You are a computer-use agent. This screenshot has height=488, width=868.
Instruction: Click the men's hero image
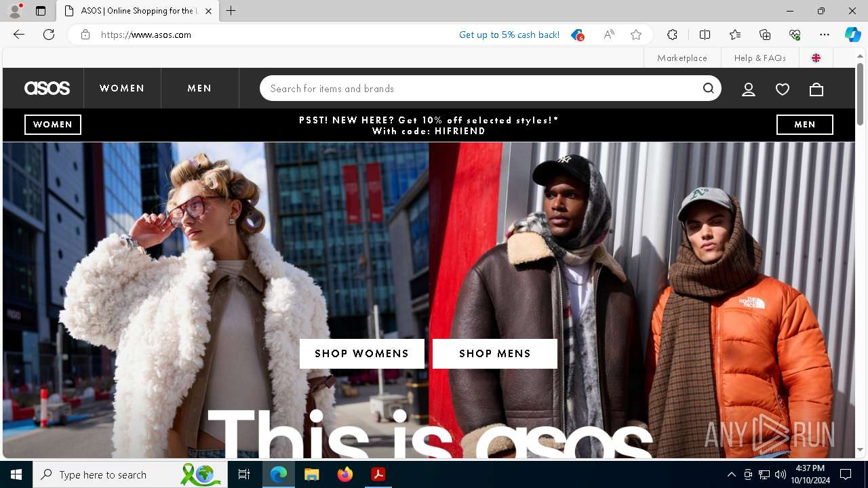[x=642, y=300]
